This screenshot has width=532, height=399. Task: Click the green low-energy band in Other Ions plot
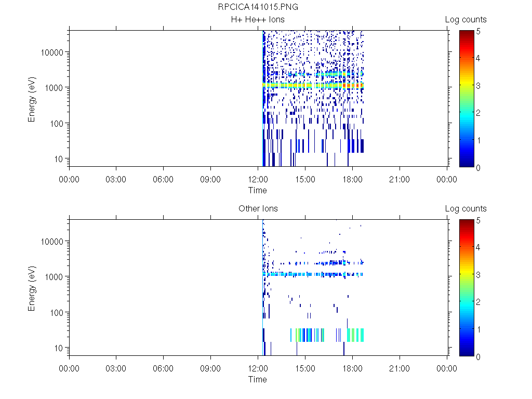[327, 335]
